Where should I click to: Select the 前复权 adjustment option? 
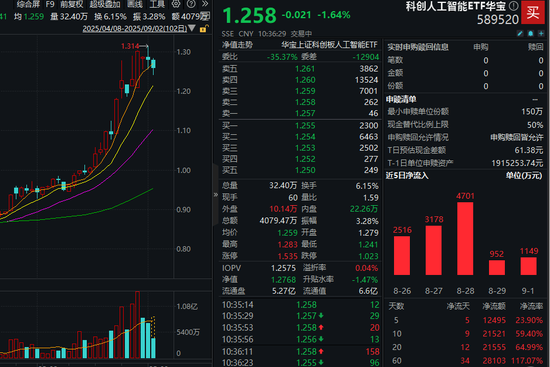tap(72, 4)
